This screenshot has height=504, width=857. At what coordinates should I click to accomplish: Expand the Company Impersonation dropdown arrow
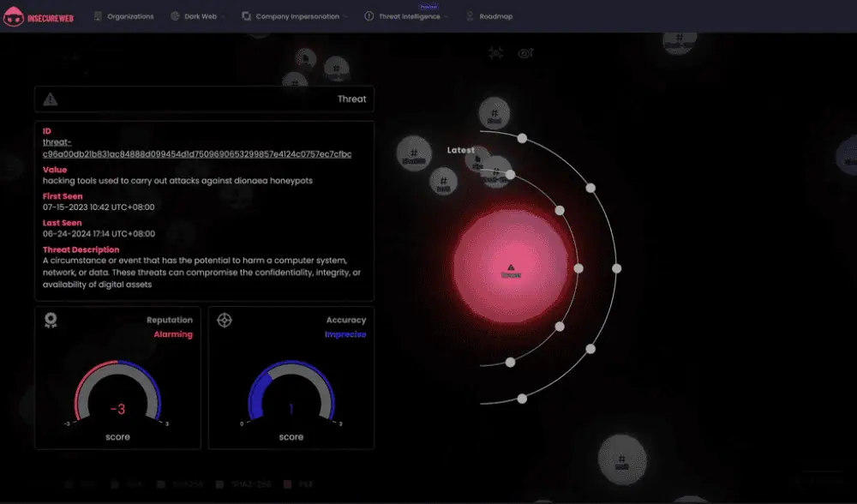coord(346,16)
